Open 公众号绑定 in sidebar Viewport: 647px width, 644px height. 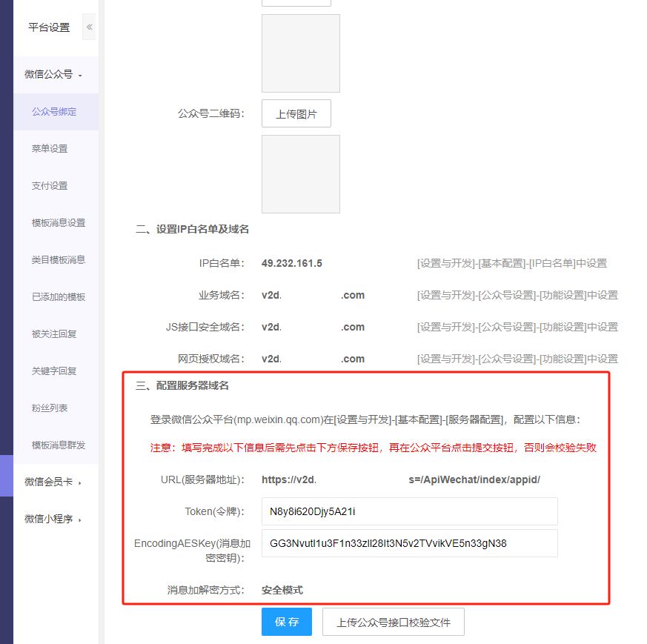[54, 112]
